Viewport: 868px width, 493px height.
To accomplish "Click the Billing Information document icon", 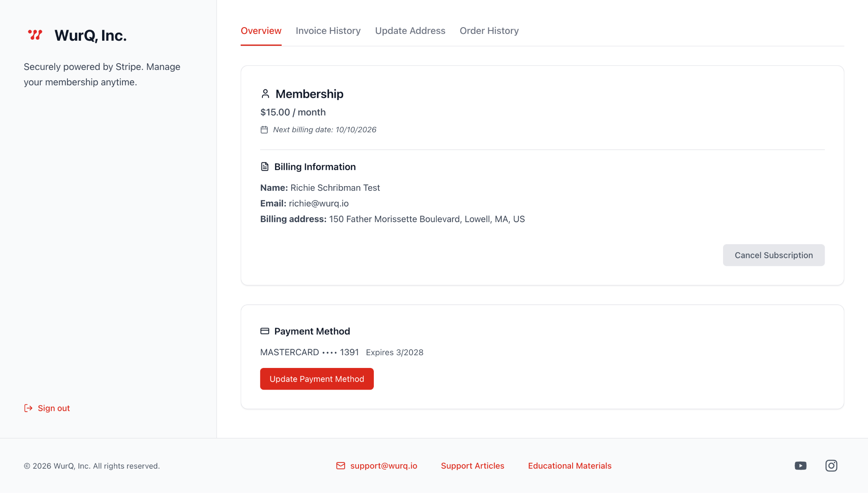I will [x=265, y=167].
